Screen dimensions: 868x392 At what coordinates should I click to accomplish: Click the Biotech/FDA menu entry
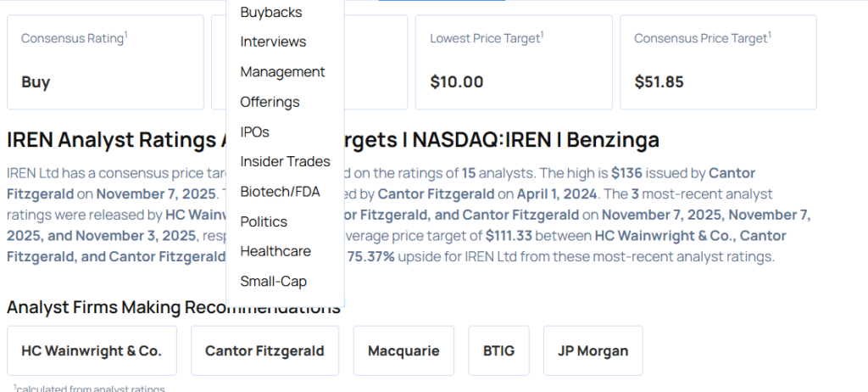[280, 191]
